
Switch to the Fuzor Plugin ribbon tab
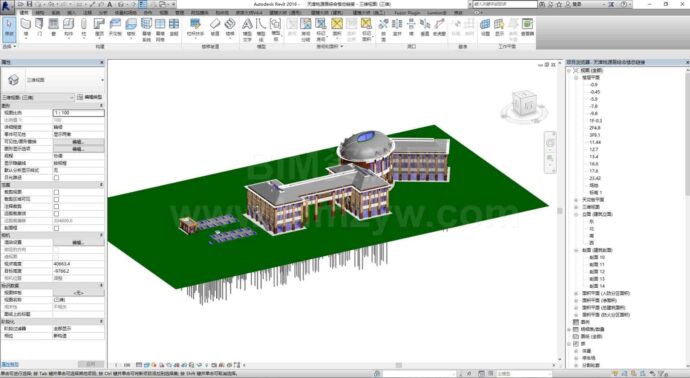pos(407,13)
